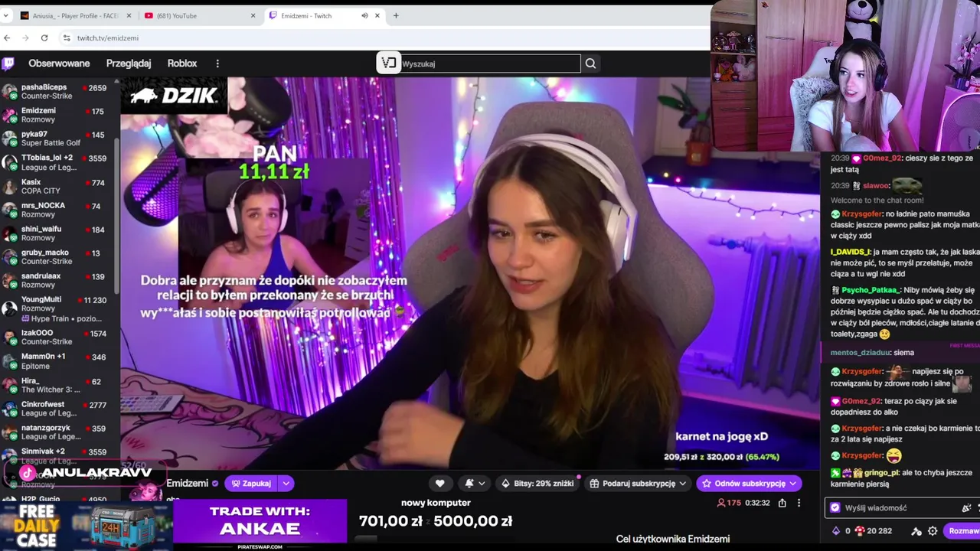
Task: Close the Aniusia_ Player Profile tab
Action: [x=129, y=15]
